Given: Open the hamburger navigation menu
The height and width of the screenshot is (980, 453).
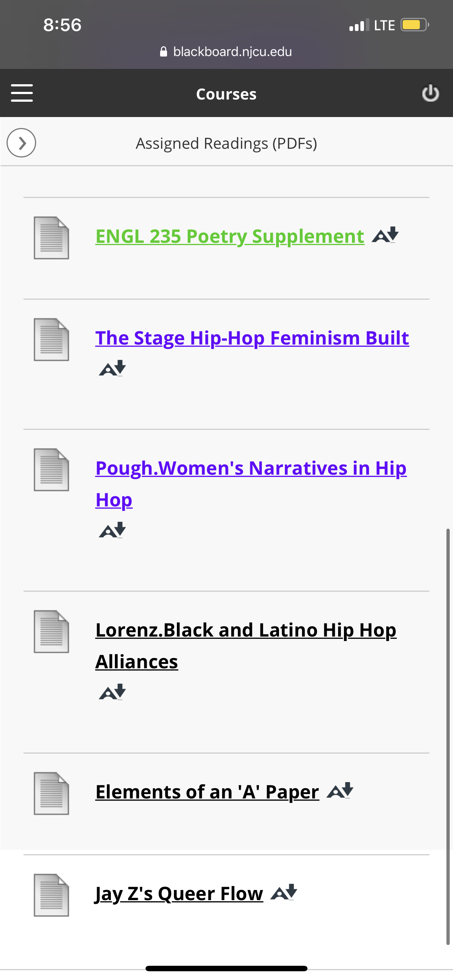Looking at the screenshot, I should pyautogui.click(x=22, y=93).
